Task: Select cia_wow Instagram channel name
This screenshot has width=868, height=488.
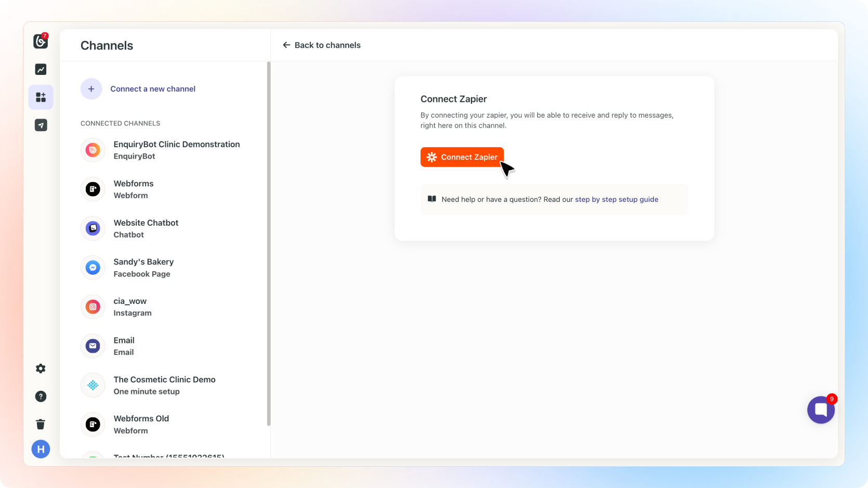Action: pyautogui.click(x=130, y=301)
